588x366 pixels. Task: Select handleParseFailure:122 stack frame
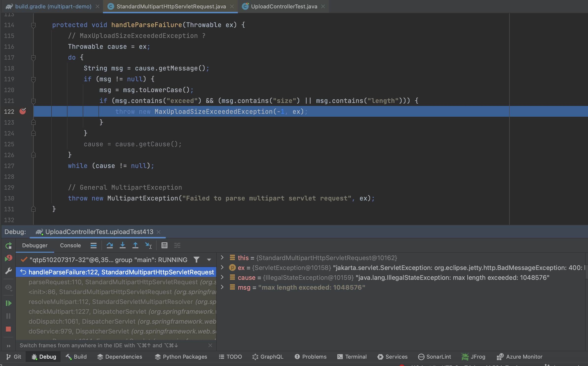(x=116, y=272)
